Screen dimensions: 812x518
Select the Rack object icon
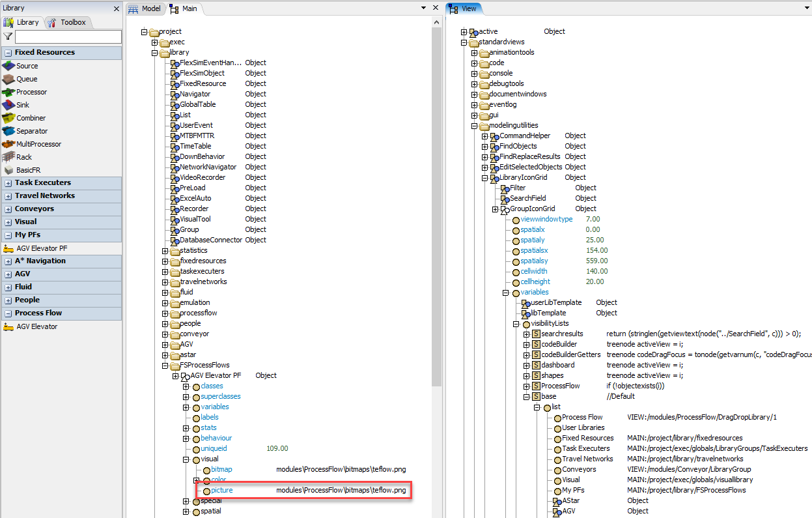click(x=8, y=157)
